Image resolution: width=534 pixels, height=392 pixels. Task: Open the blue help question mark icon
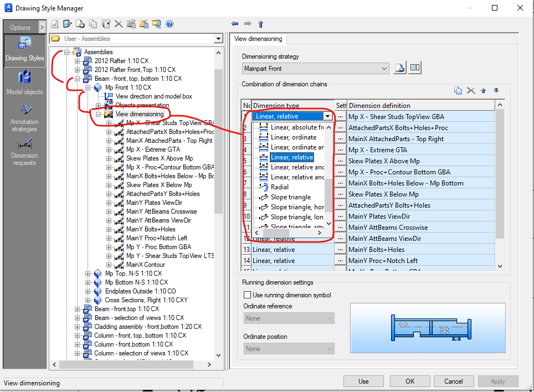(170, 24)
